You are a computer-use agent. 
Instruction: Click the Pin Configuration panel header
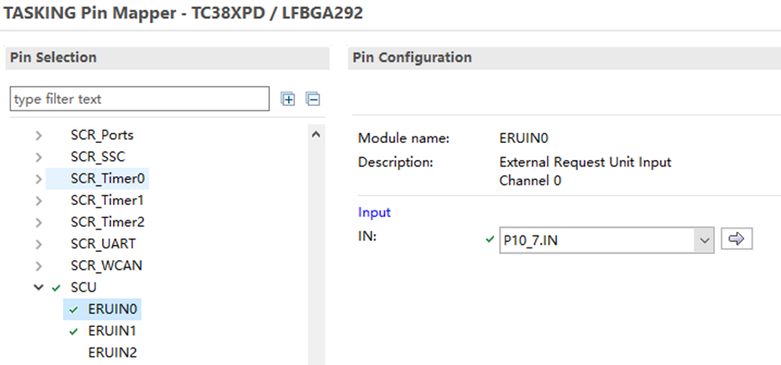(x=564, y=58)
